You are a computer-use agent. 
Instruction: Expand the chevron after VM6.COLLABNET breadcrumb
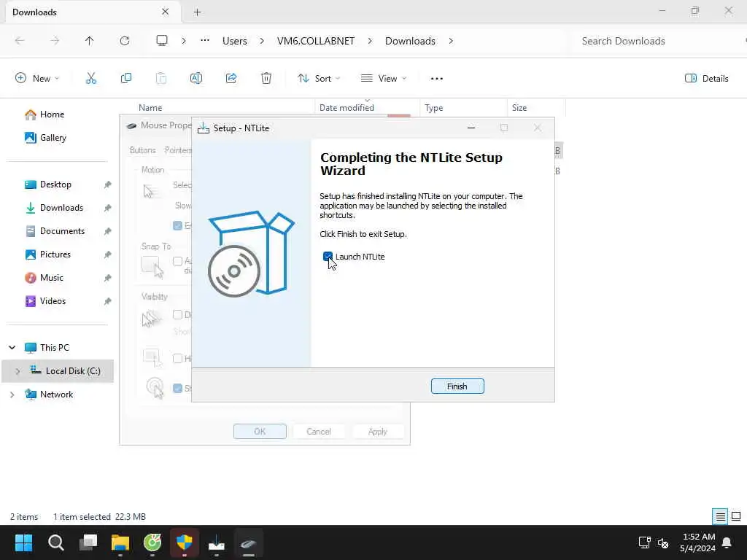pos(370,41)
